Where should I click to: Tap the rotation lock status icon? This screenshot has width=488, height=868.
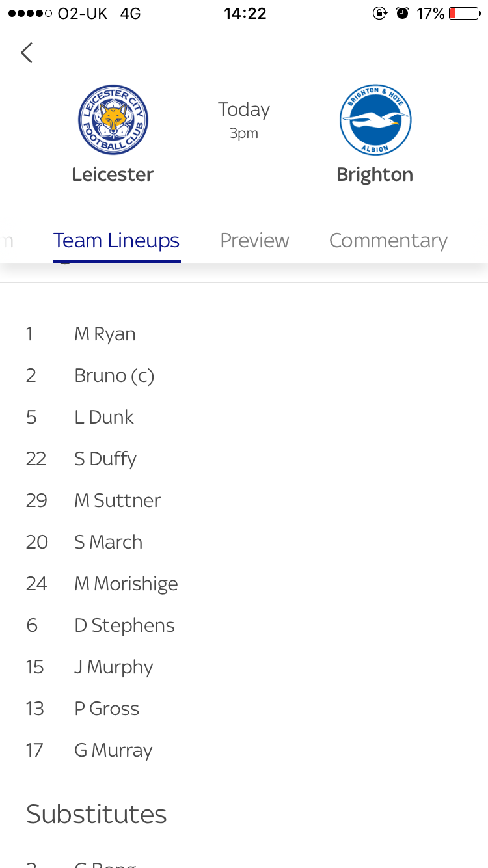coord(380,13)
